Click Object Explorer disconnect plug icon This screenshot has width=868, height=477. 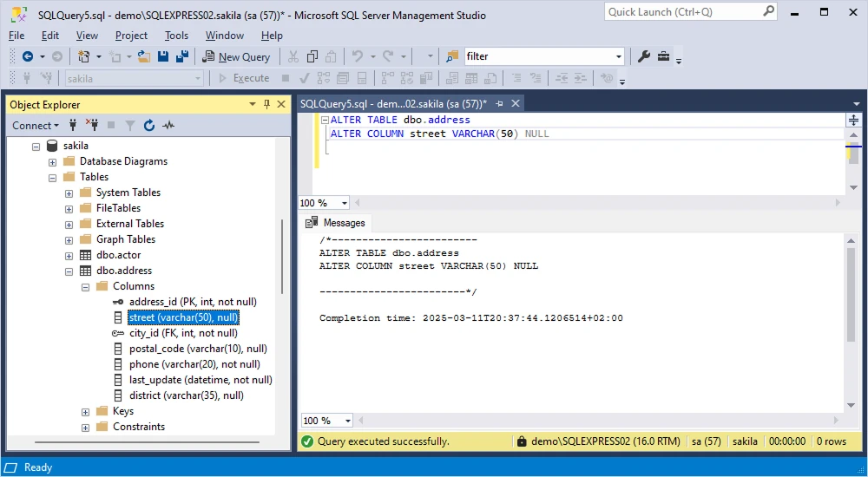92,126
